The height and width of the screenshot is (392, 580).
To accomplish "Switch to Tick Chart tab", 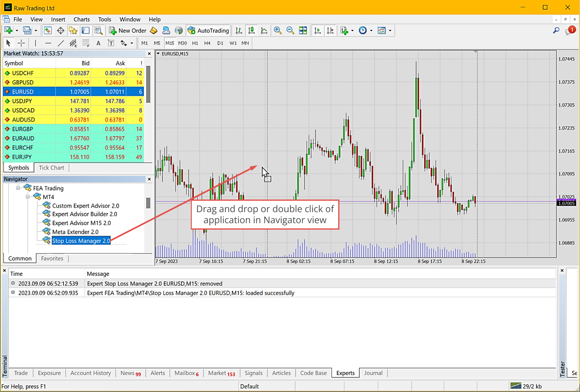I will click(x=52, y=168).
